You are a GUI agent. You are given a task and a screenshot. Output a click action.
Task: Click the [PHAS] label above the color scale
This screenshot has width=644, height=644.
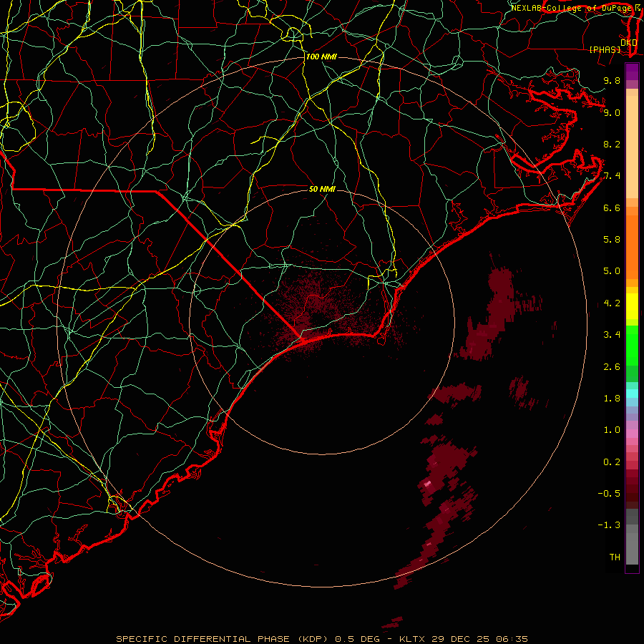click(605, 49)
